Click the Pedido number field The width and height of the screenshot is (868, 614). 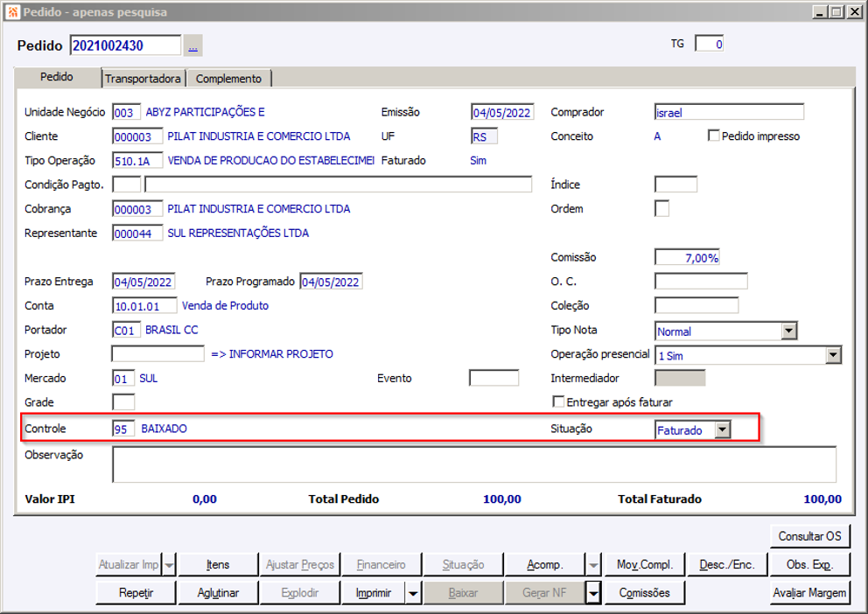126,45
